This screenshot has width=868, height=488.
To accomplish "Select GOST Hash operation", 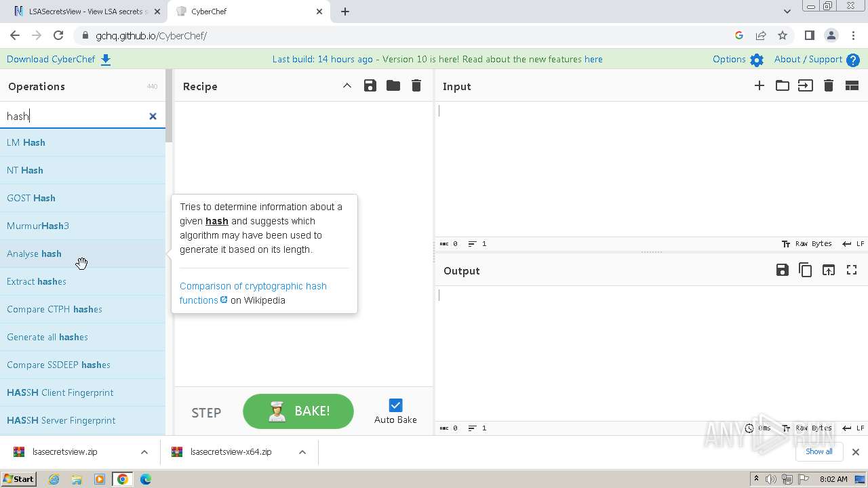I will (x=83, y=198).
